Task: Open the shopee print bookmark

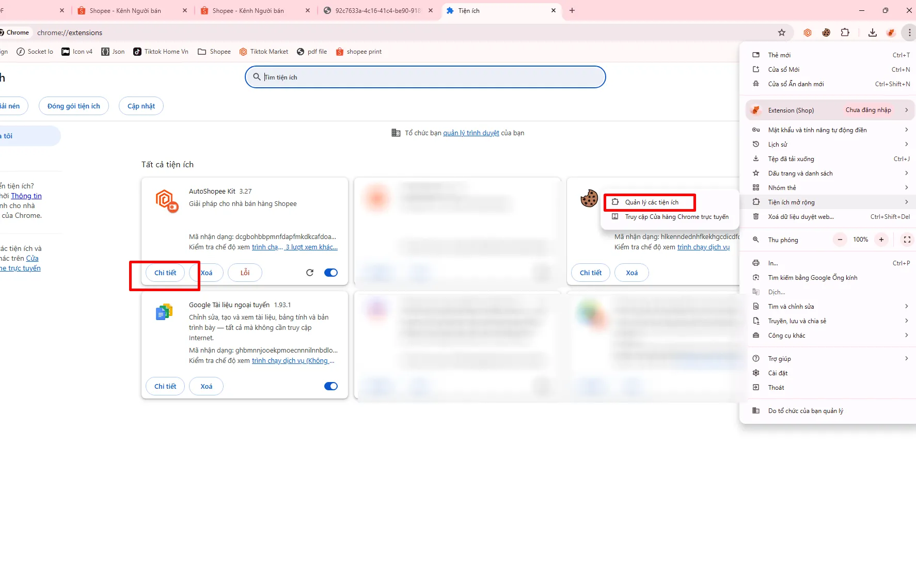Action: [x=359, y=52]
